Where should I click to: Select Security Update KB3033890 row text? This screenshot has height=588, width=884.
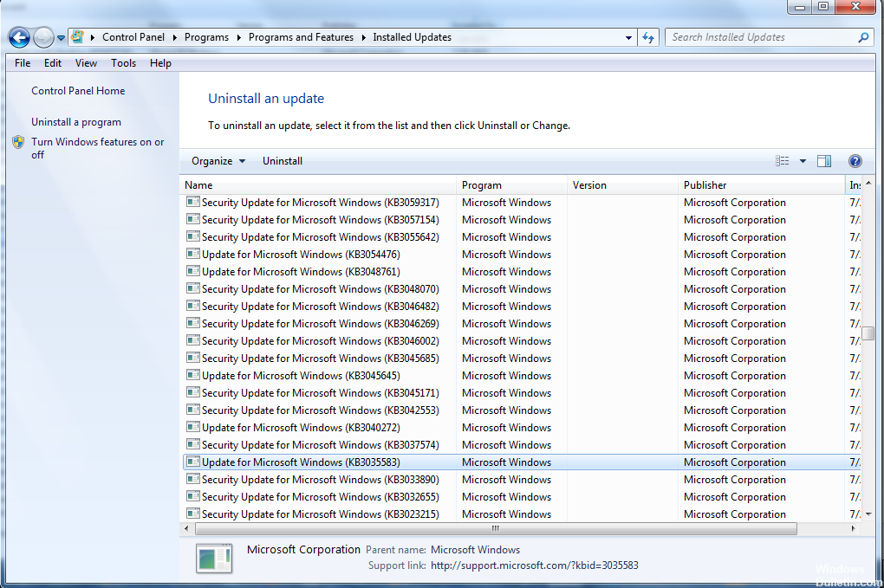click(320, 480)
